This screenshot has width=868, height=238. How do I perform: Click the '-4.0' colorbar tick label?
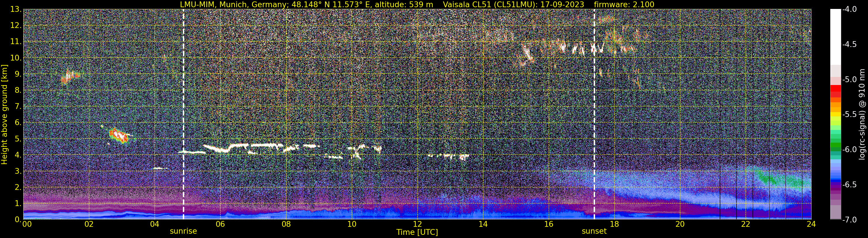[849, 10]
